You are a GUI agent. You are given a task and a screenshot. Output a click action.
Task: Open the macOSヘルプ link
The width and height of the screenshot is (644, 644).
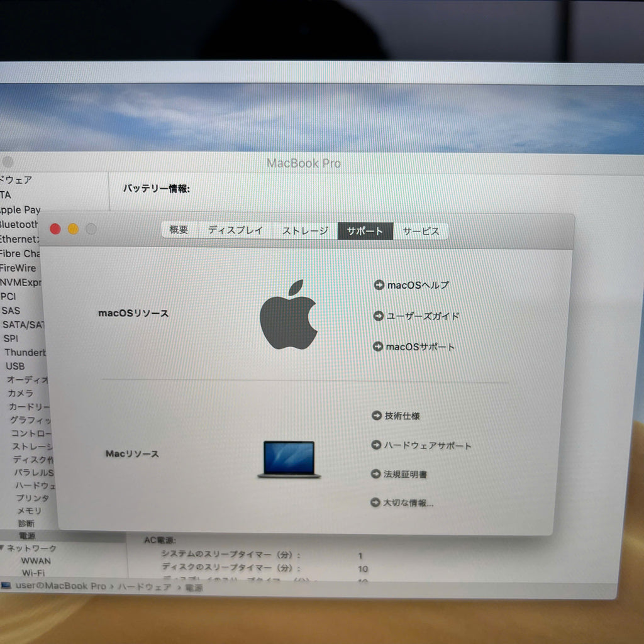pyautogui.click(x=418, y=285)
